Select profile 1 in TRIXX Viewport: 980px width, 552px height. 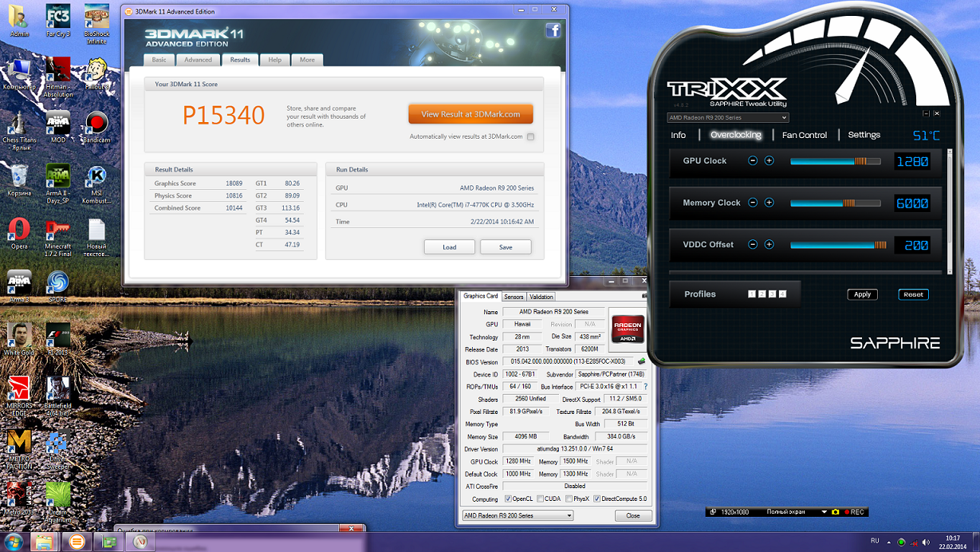751,294
